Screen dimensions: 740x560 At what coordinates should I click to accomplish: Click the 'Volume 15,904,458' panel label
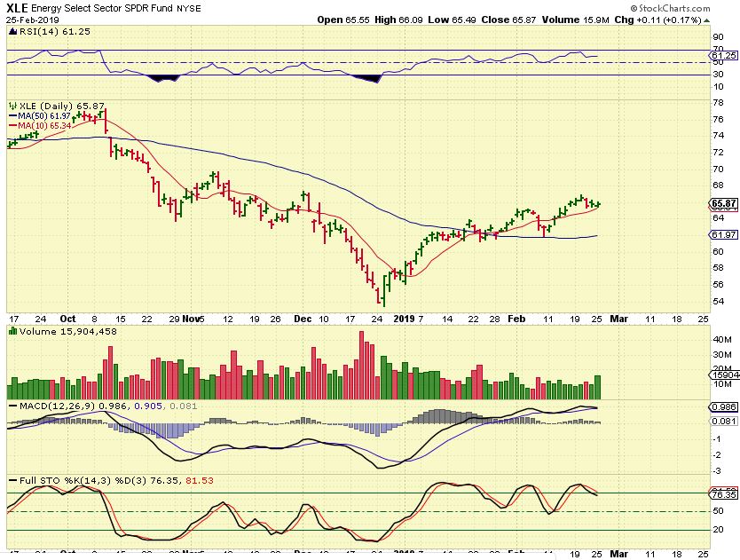[68, 331]
